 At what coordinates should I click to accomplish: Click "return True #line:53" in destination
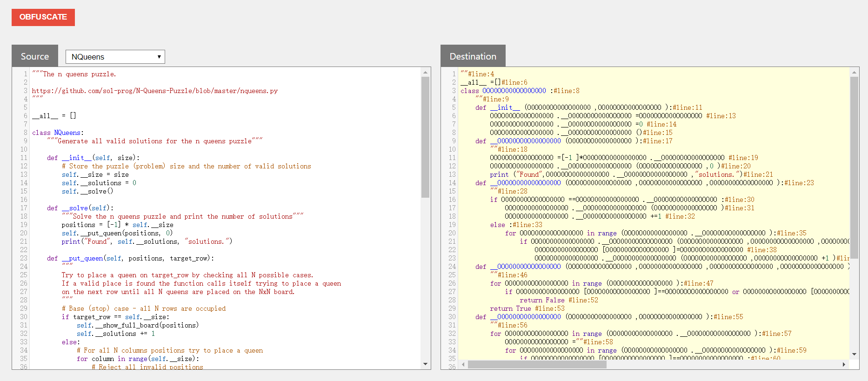coord(527,308)
